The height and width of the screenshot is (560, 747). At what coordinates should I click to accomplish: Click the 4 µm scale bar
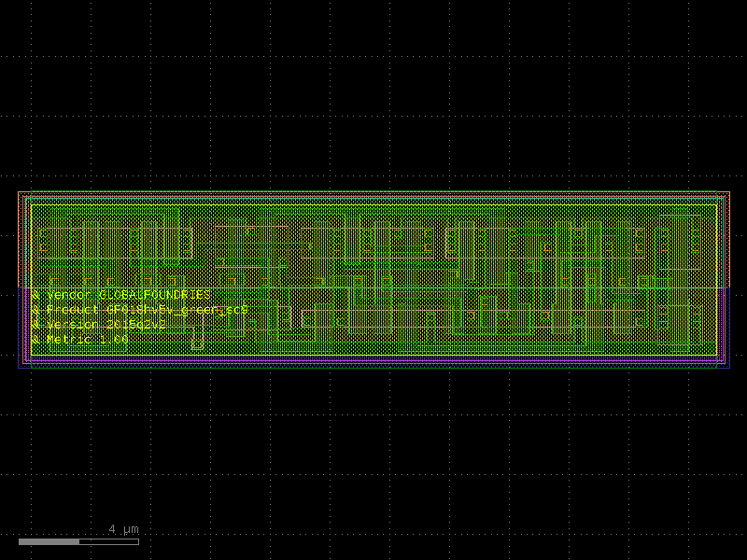pyautogui.click(x=78, y=541)
